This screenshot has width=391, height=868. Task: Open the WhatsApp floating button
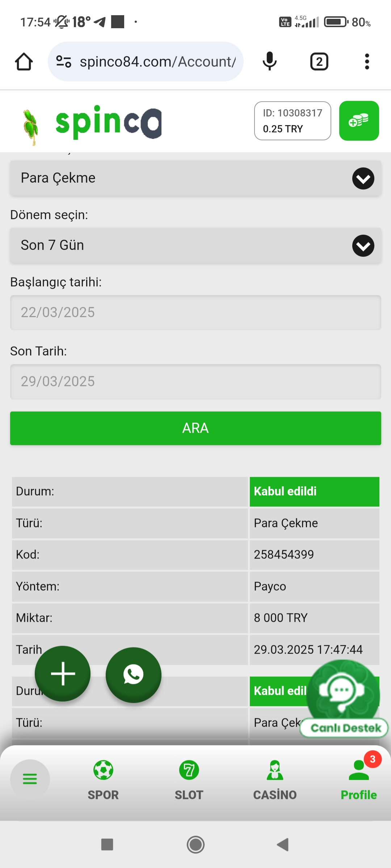(x=133, y=675)
